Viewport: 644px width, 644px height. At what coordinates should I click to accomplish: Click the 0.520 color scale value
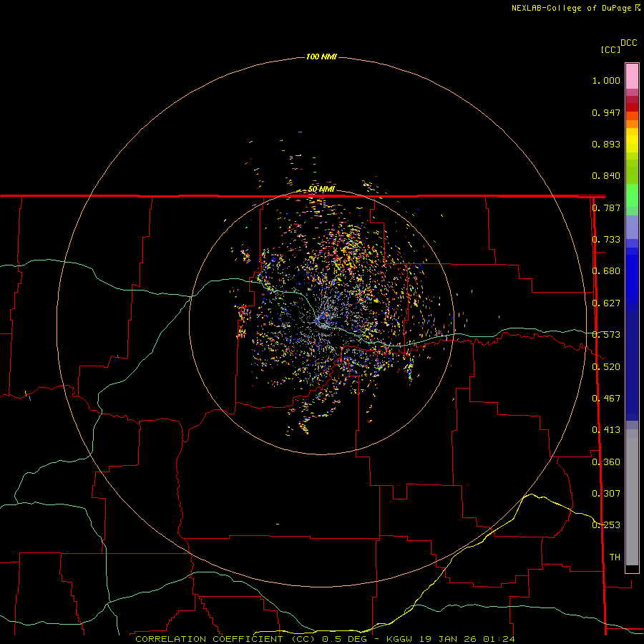[606, 367]
